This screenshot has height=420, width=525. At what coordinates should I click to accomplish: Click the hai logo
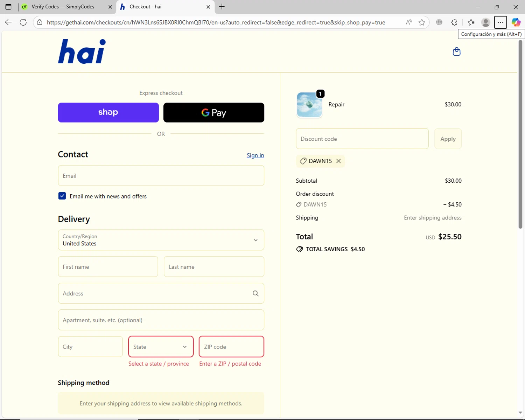click(82, 51)
